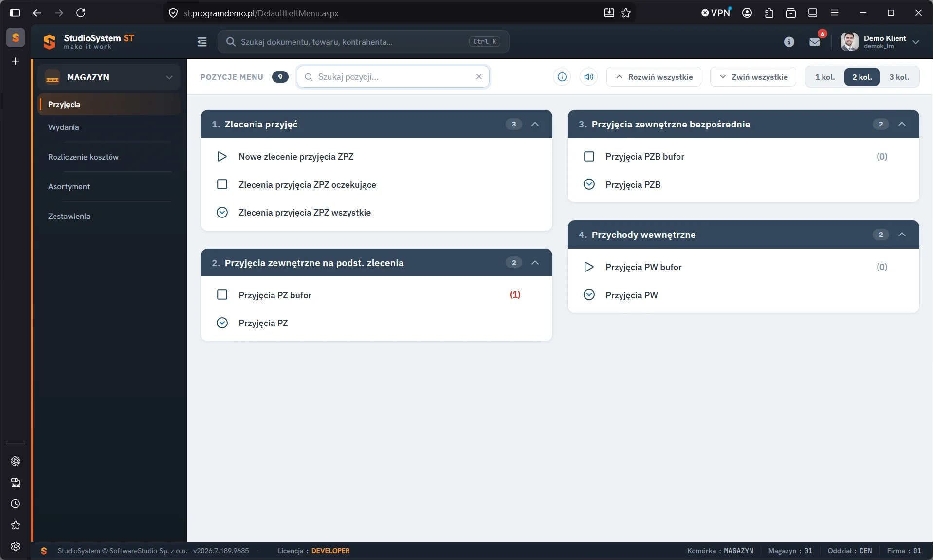This screenshot has width=933, height=560.
Task: Switch to 2 kol. layout
Action: tap(862, 77)
